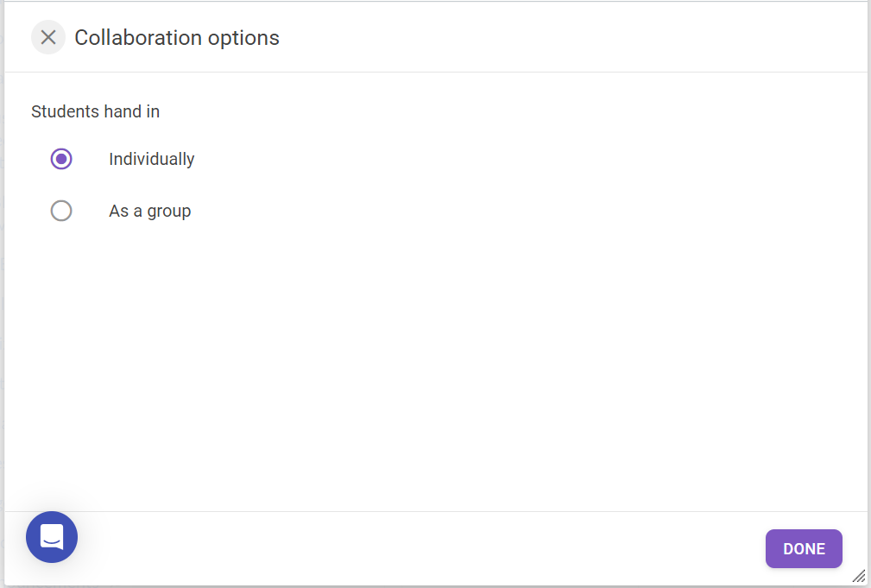
Task: Click the Students hand in heading
Action: tap(96, 111)
